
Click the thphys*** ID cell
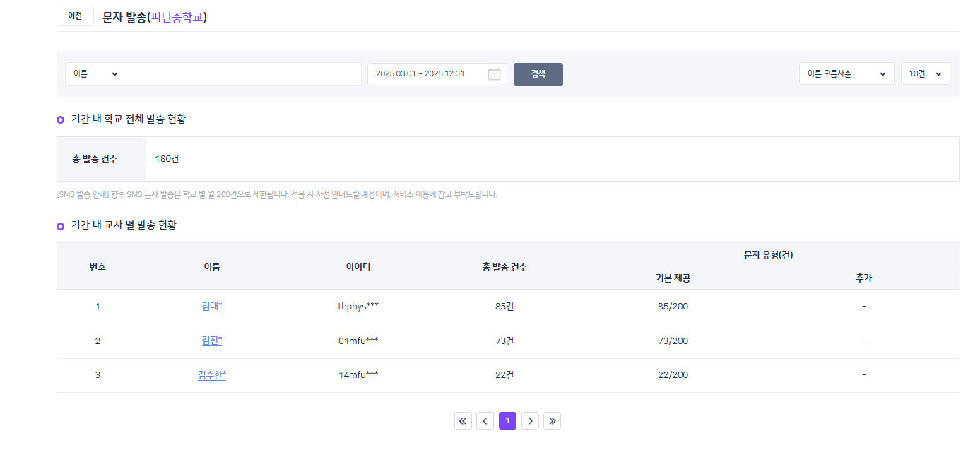pos(358,307)
